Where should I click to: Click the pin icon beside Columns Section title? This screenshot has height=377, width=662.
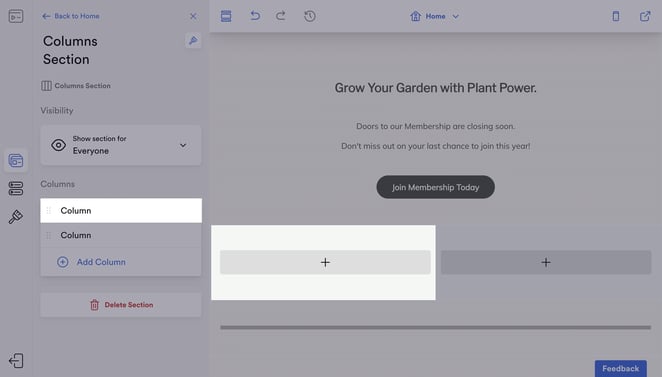click(x=193, y=41)
